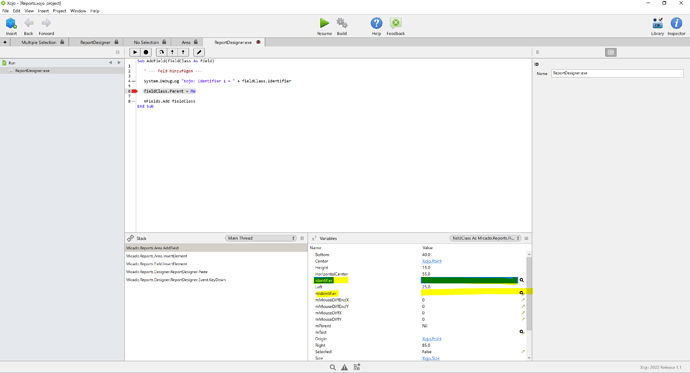Stop debugging with round stop button

(x=146, y=52)
